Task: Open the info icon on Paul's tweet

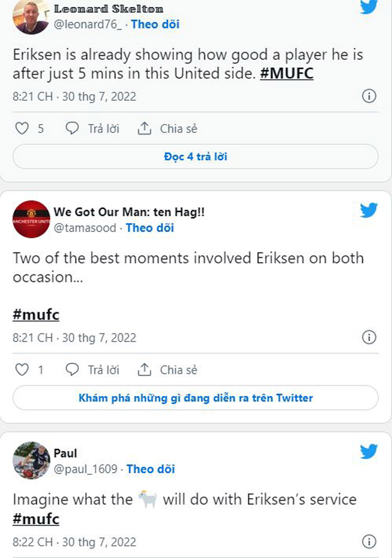Action: tap(369, 542)
